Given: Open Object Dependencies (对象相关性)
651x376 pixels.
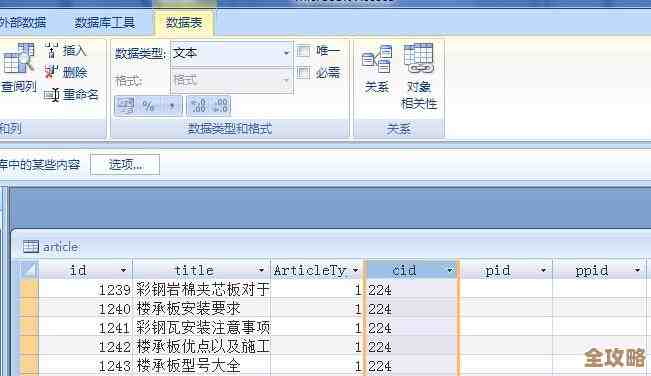Looking at the screenshot, I should pyautogui.click(x=418, y=76).
